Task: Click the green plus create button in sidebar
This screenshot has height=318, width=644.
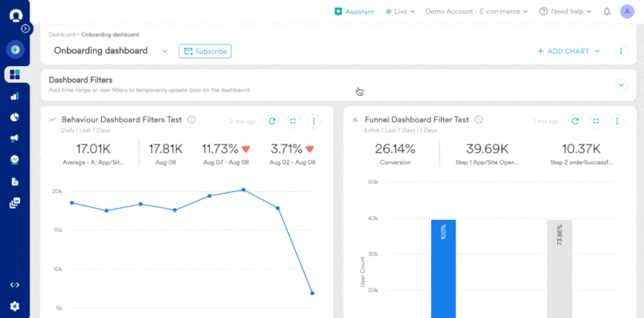Action: pos(15,49)
